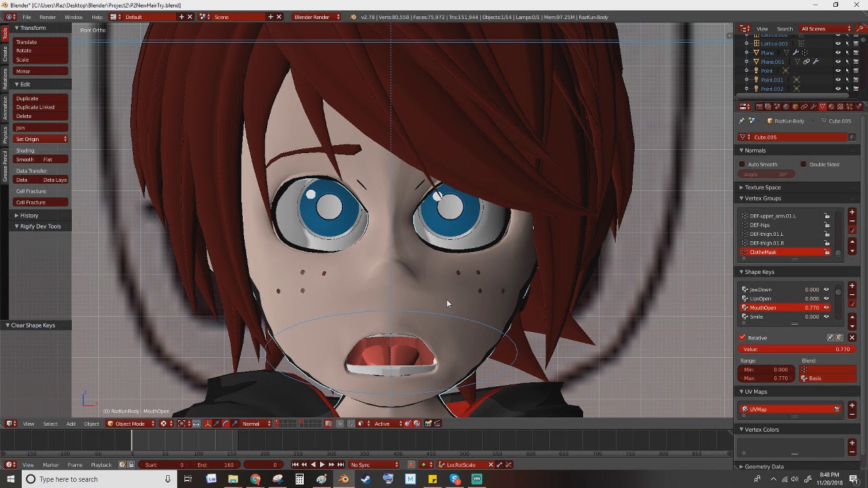Open the Render properties tab (camera icon)

tap(759, 106)
